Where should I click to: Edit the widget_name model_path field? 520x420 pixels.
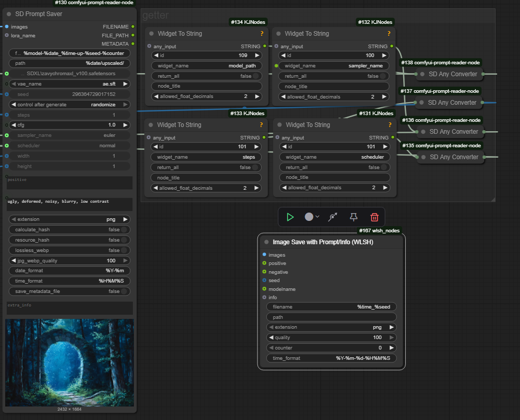coord(207,65)
